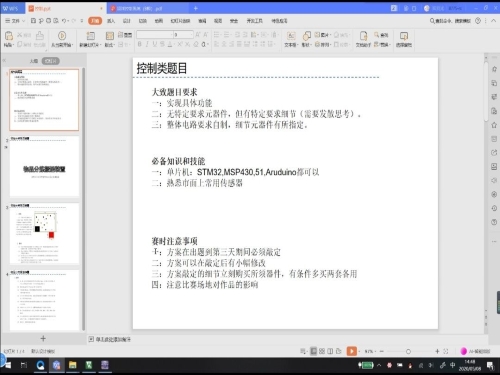Switch to slide sorter view in status bar
500x375 pixels.
click(322, 351)
